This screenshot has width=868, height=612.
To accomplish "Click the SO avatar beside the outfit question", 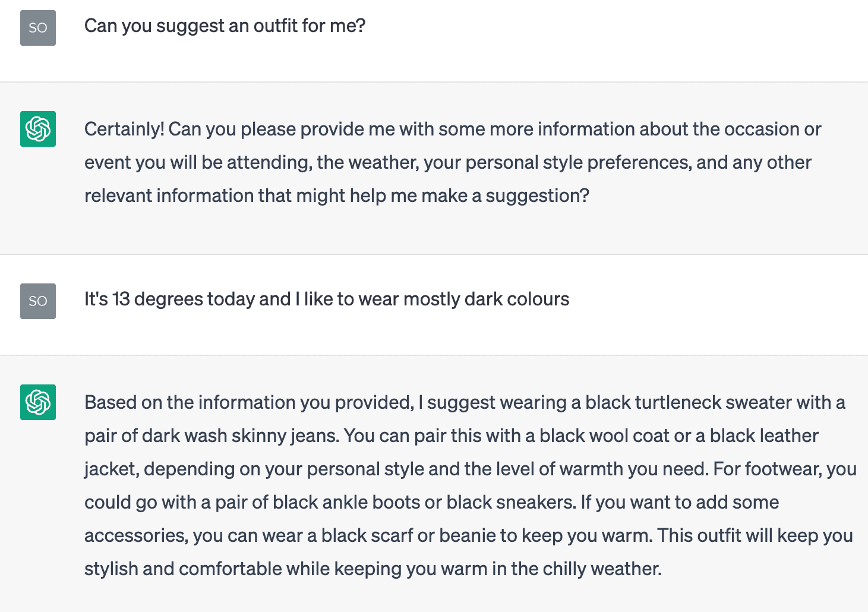I will coord(38,28).
